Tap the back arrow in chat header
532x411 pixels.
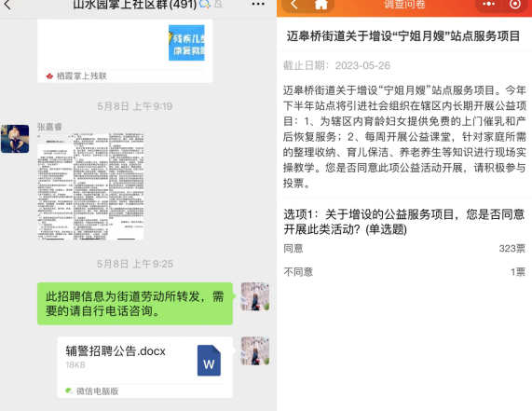pos(7,5)
